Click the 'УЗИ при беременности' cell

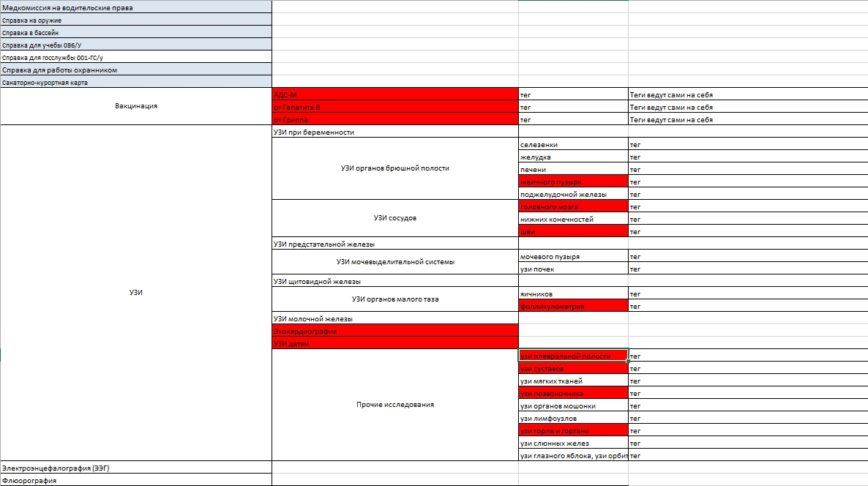click(394, 132)
